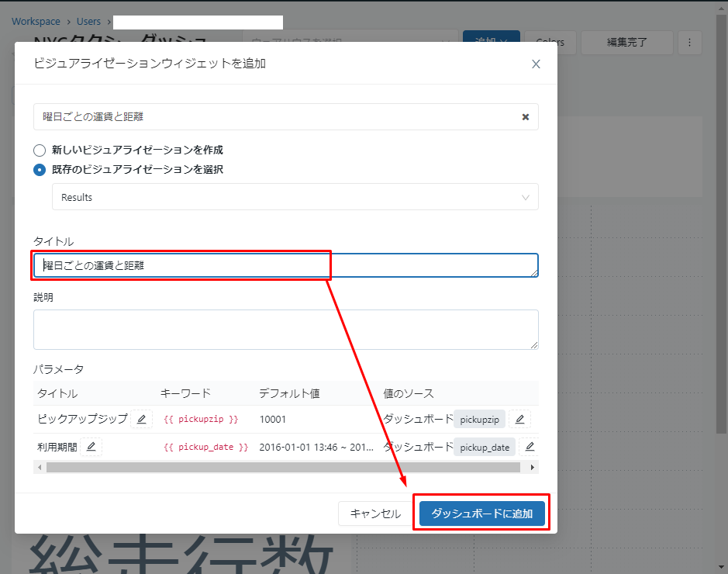The height and width of the screenshot is (574, 728).
Task: Open the dashboard kebab menu
Action: [x=690, y=43]
